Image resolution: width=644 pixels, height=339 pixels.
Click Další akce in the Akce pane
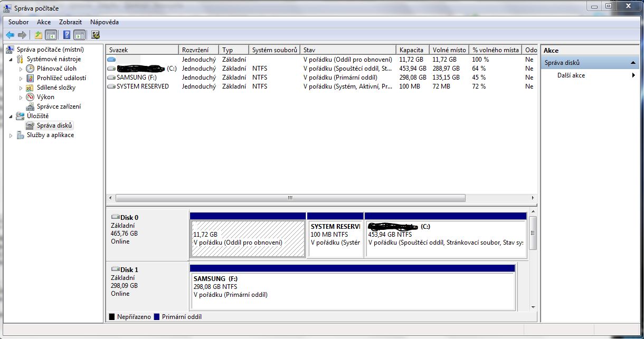click(571, 75)
